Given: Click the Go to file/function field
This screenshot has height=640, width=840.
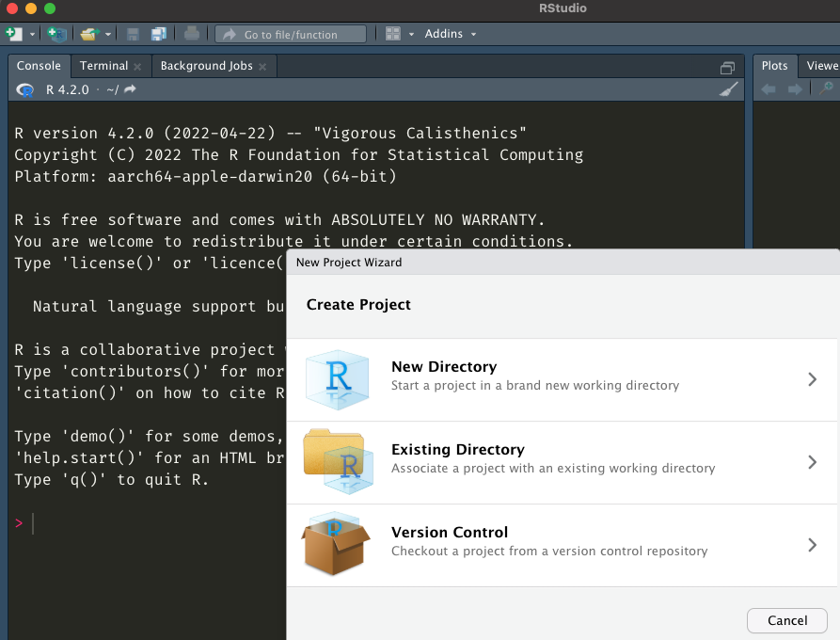Looking at the screenshot, I should point(291,34).
